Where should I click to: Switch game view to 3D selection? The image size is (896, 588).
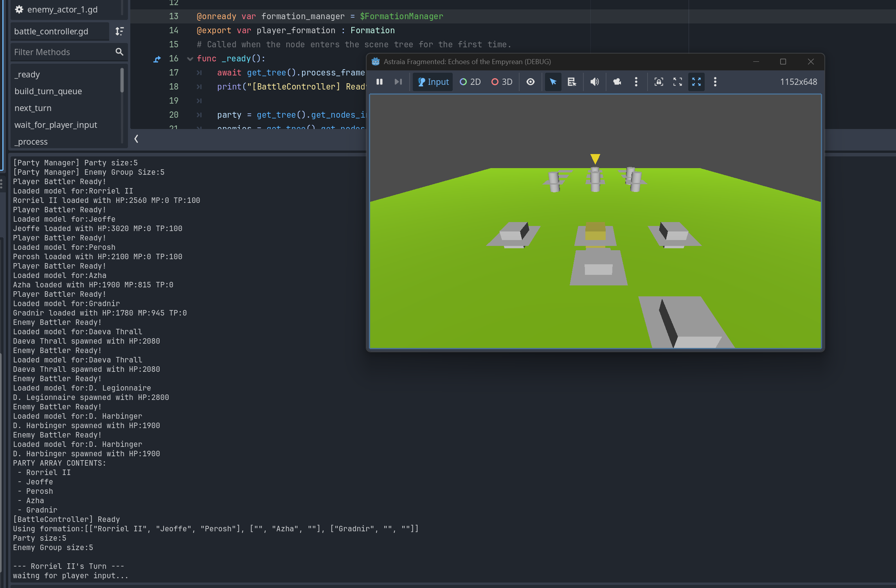502,82
